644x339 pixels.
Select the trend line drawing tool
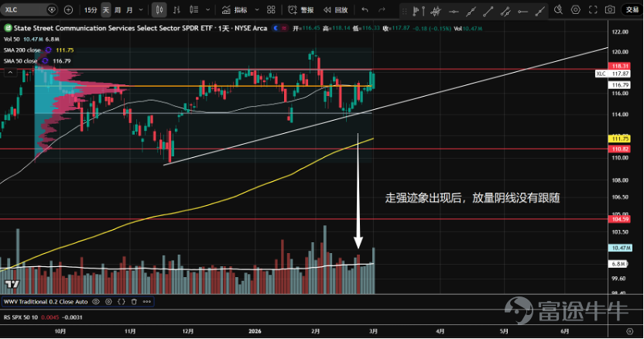click(488, 12)
